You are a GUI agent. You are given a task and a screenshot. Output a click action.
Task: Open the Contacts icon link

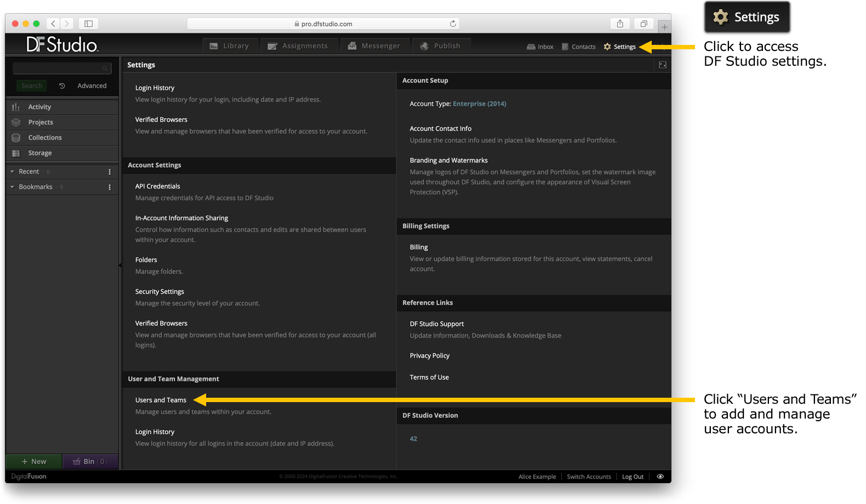coord(565,47)
